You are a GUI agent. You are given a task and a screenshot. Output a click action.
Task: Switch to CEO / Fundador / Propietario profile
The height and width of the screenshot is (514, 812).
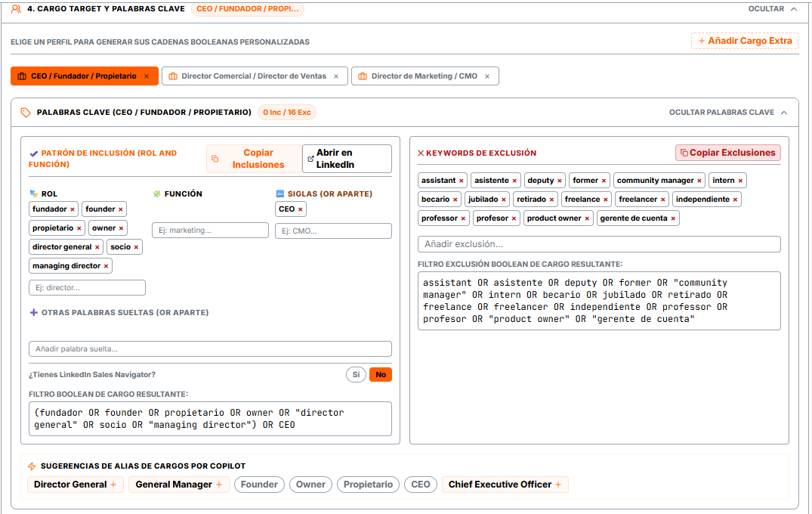pos(85,76)
